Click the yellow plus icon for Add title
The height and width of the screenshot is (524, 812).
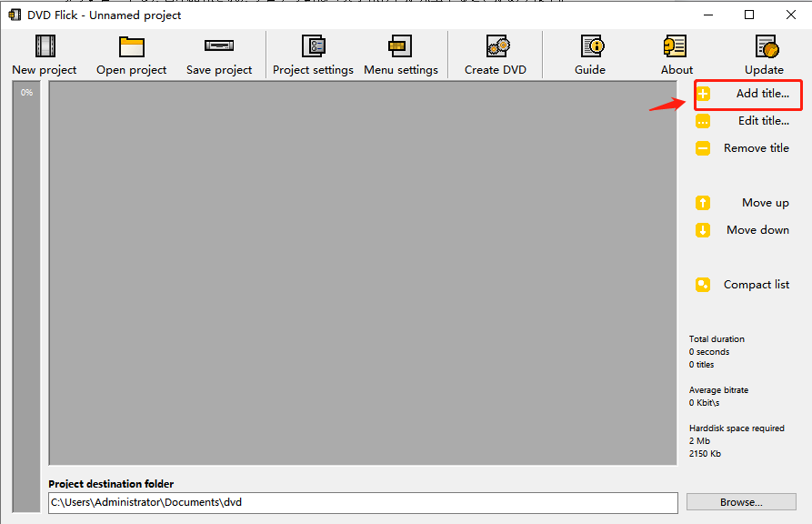pos(703,94)
